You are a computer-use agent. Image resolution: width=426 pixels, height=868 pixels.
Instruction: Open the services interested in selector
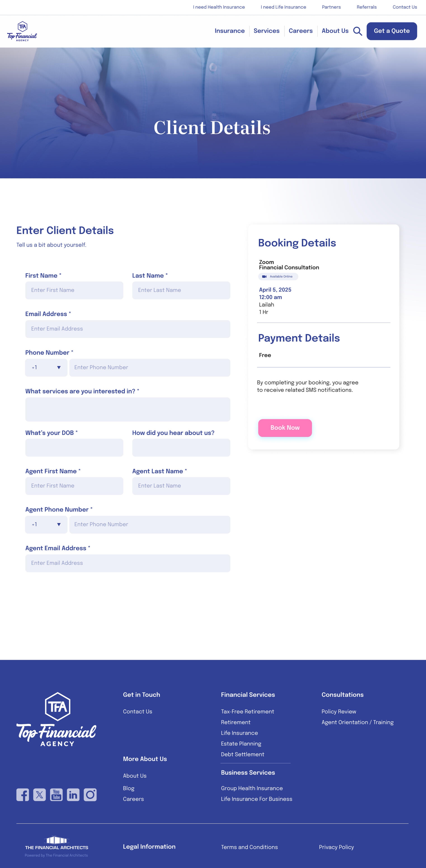tap(128, 409)
